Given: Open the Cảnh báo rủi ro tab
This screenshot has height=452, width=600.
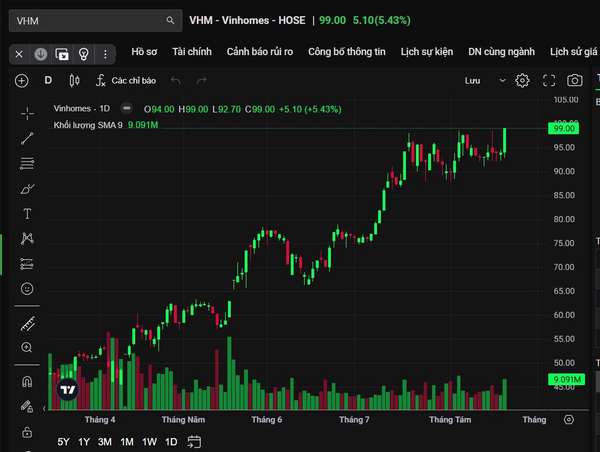Looking at the screenshot, I should [x=260, y=52].
